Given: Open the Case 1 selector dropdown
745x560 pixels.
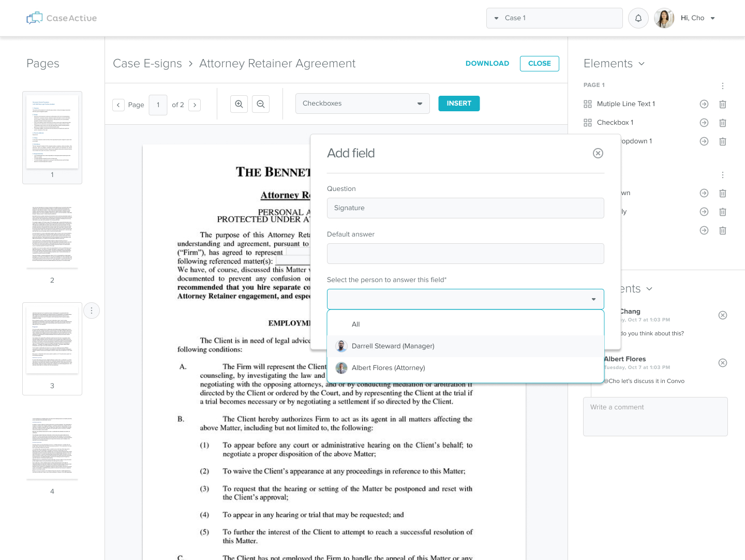Looking at the screenshot, I should click(554, 18).
